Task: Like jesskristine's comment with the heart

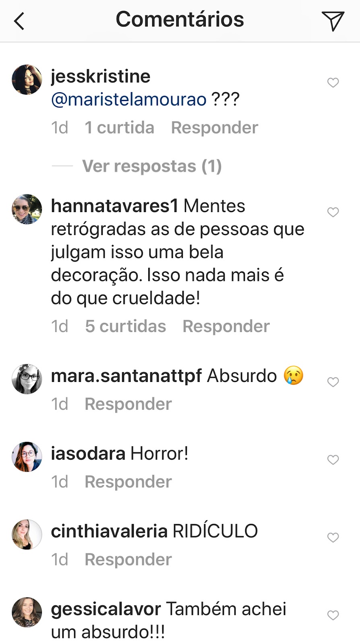Action: coord(333,83)
